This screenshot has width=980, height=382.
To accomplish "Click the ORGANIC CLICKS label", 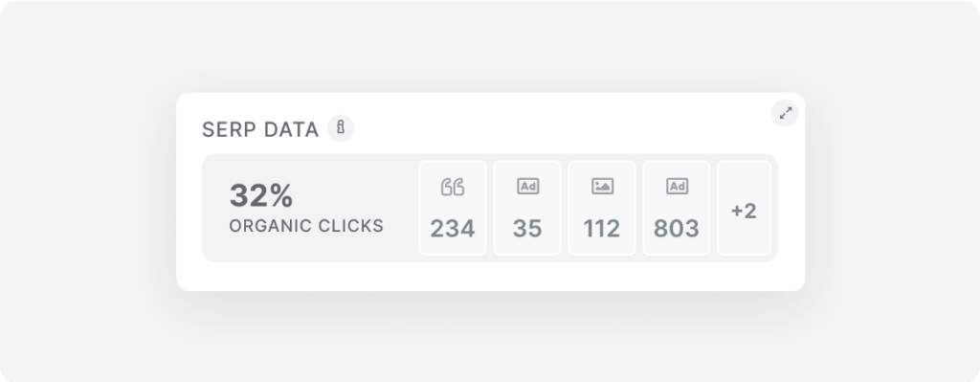I will 306,226.
